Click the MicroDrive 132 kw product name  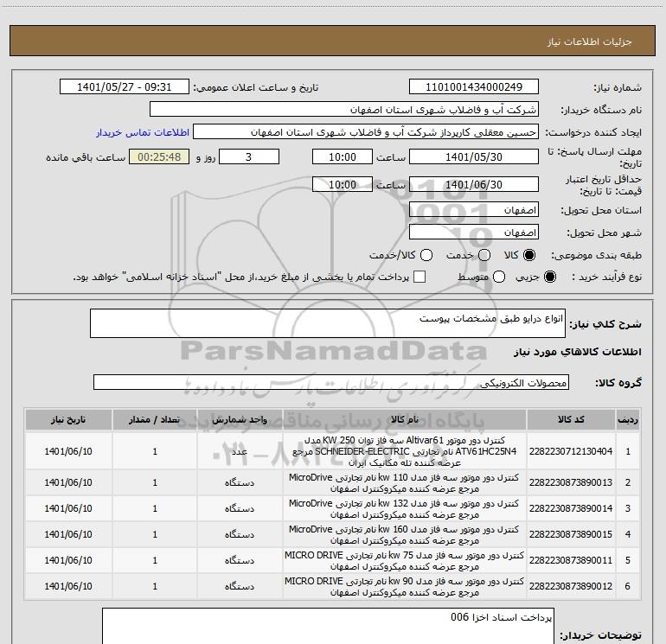tap(404, 509)
